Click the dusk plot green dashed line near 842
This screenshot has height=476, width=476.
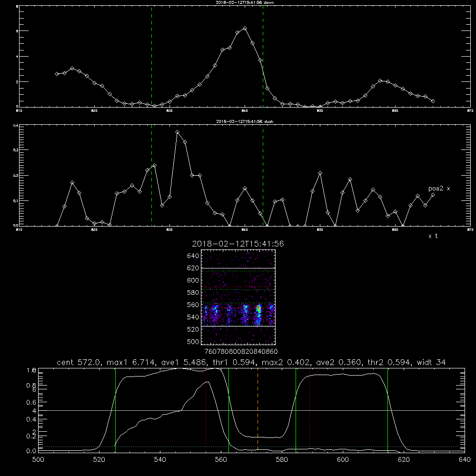click(x=263, y=175)
